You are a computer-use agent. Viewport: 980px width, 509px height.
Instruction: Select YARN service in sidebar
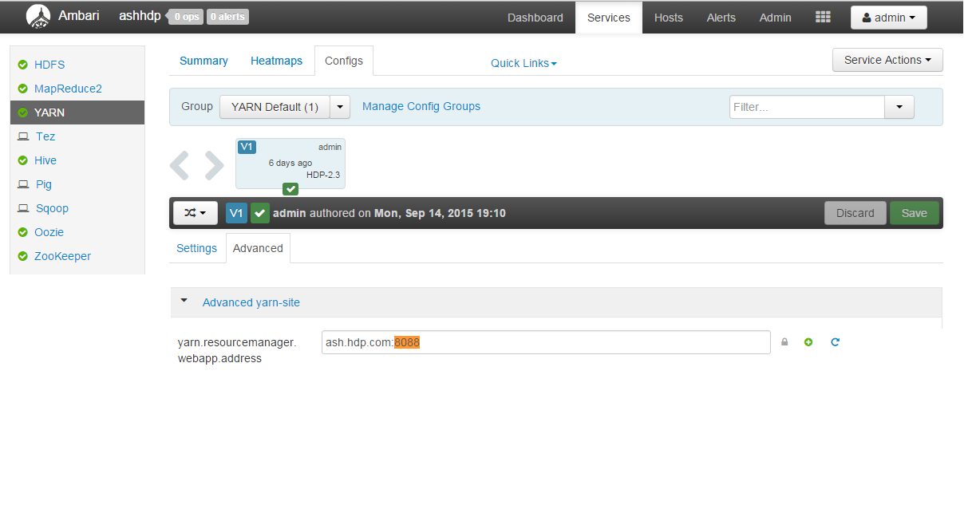coord(77,112)
